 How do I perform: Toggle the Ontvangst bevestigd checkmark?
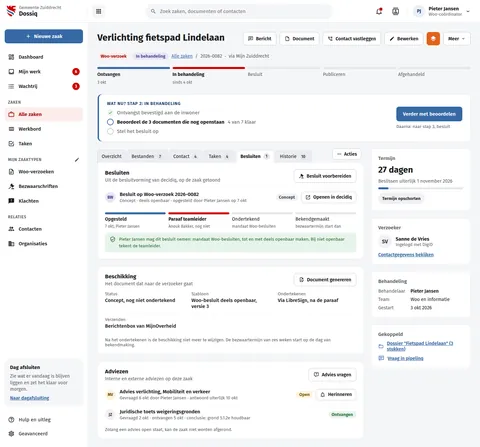[x=110, y=113]
